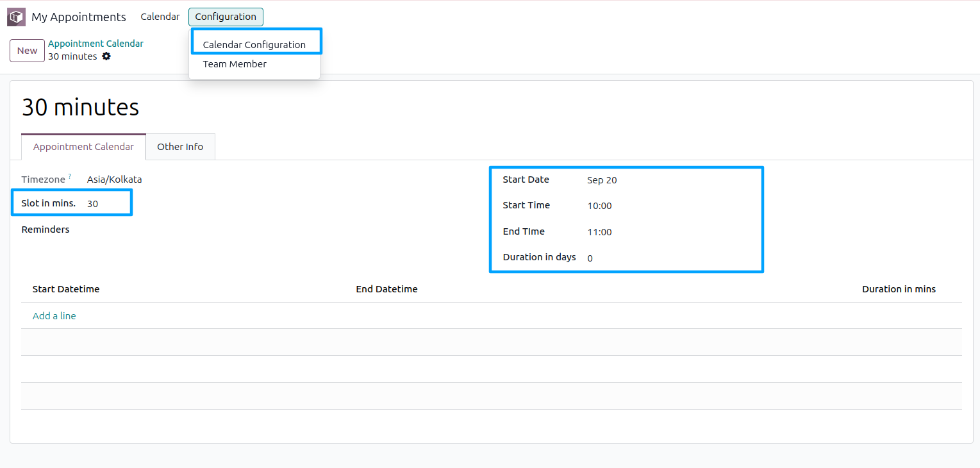The width and height of the screenshot is (980, 468).
Task: Click the 30 minutes record title
Action: pyautogui.click(x=80, y=107)
